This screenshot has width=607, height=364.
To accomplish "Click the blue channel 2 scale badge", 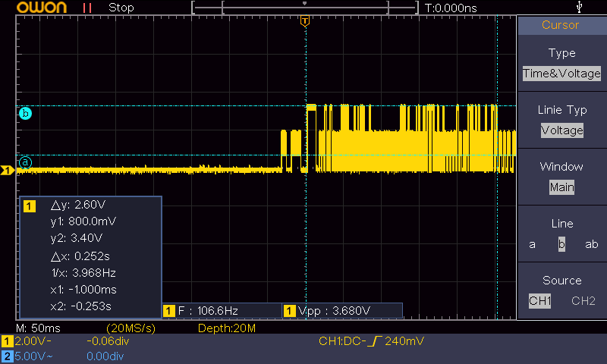I will [8, 356].
